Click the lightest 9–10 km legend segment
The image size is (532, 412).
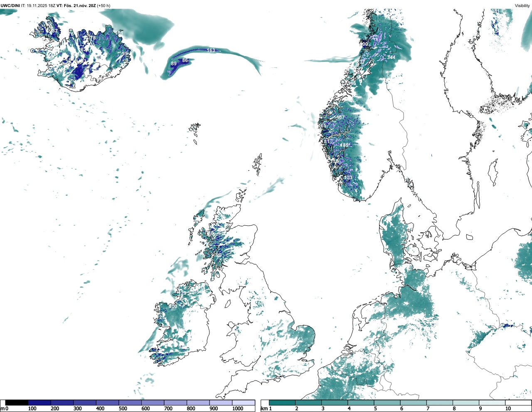pos(493,402)
